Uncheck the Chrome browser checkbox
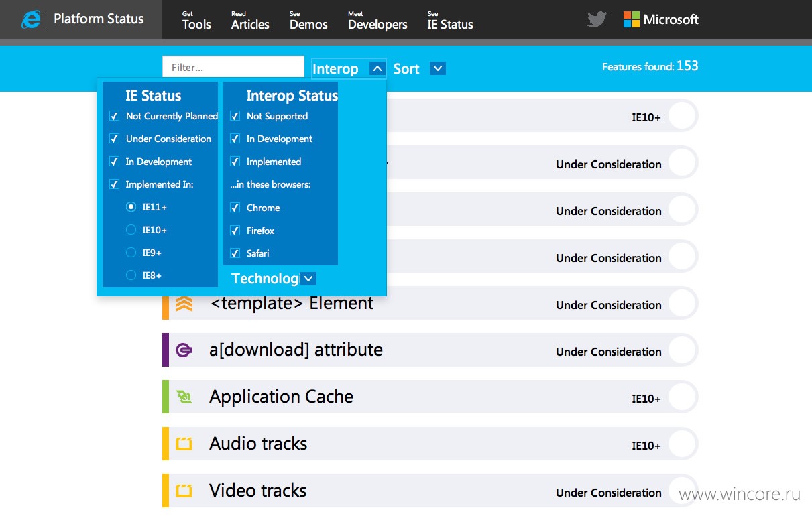Screen dimensions: 812x516 click(x=235, y=208)
